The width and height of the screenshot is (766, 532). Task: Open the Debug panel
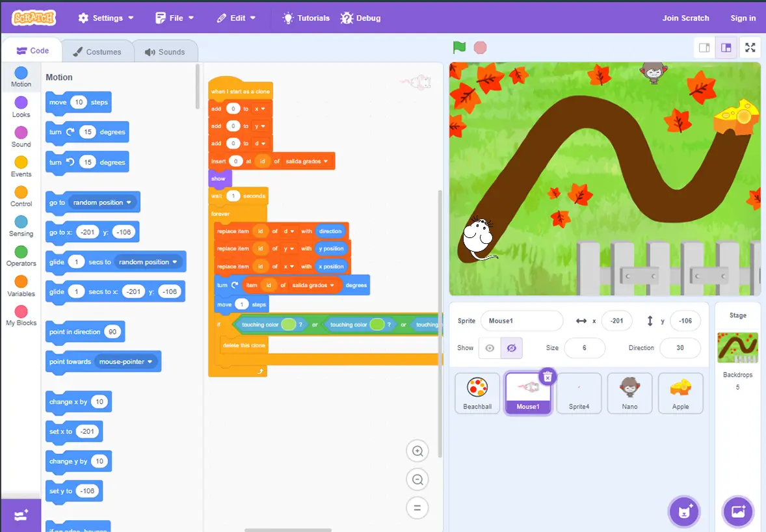coord(360,18)
